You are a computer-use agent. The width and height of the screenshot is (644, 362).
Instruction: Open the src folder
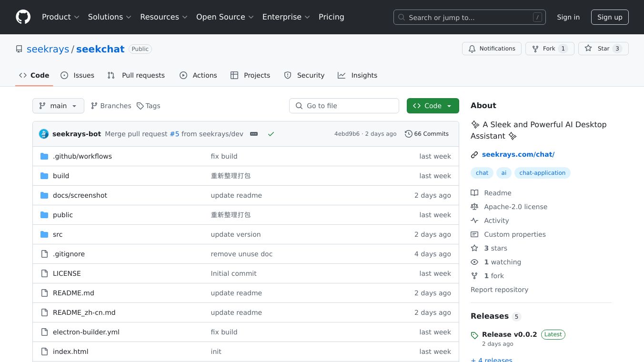click(58, 234)
